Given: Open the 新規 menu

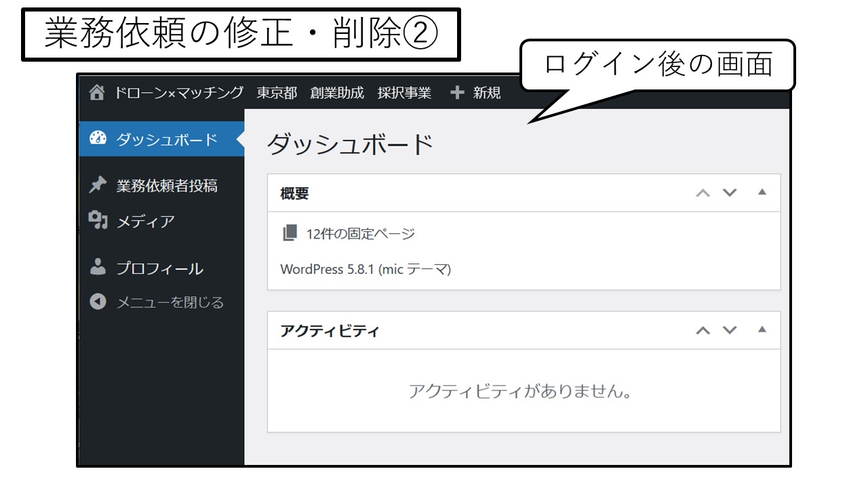Looking at the screenshot, I should pyautogui.click(x=487, y=93).
